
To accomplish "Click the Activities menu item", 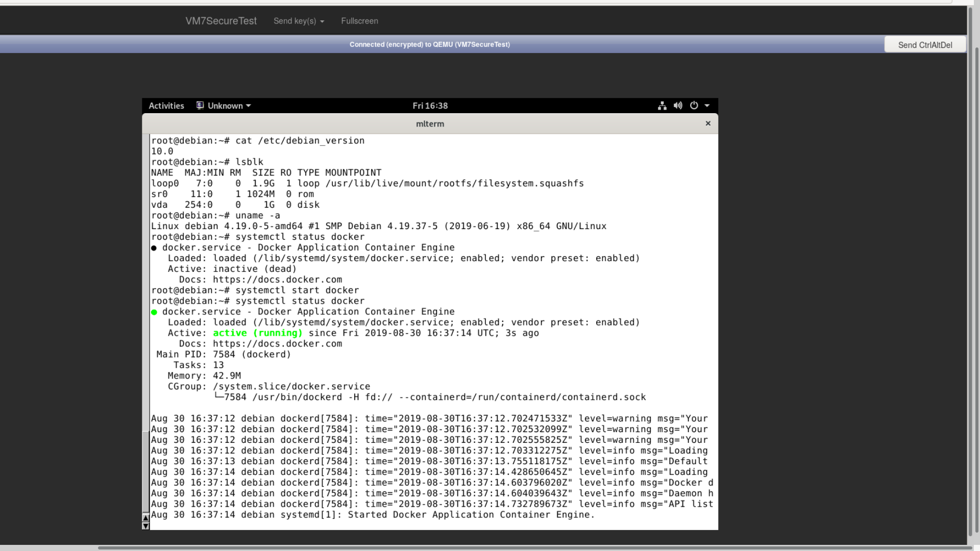I will point(167,105).
